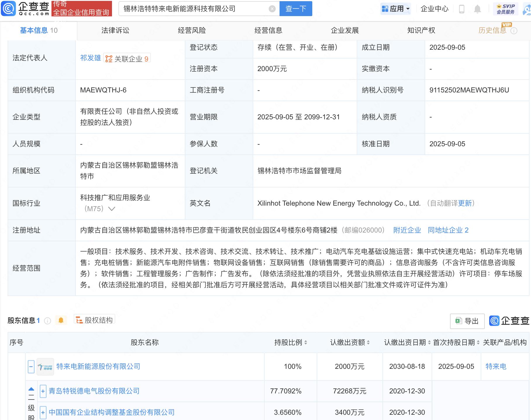
Task: Switch to 法律诉讼 tab
Action: point(115,30)
